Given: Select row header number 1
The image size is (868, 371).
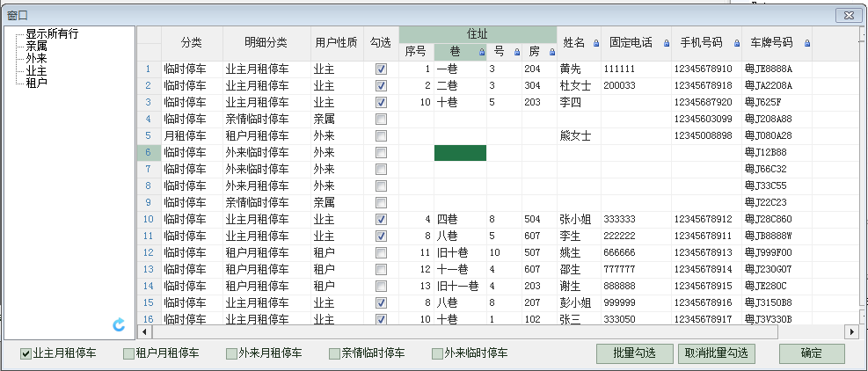Looking at the screenshot, I should tap(149, 69).
